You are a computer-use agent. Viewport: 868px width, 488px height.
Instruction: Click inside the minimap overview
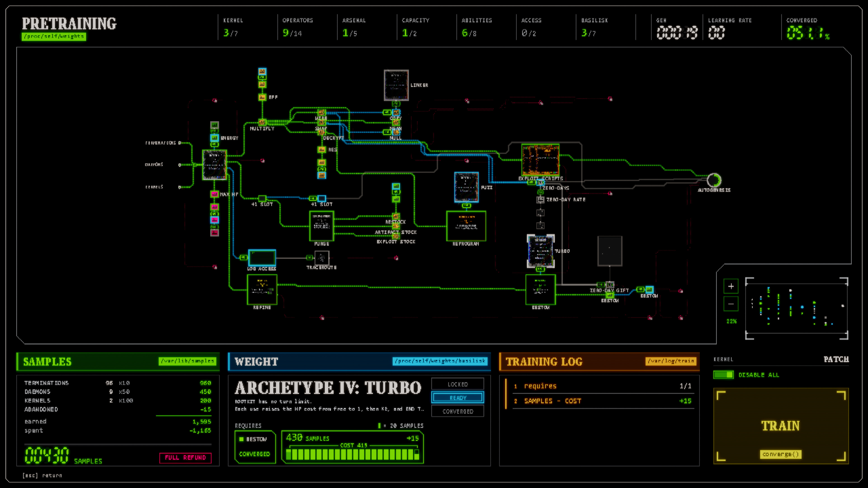[797, 308]
